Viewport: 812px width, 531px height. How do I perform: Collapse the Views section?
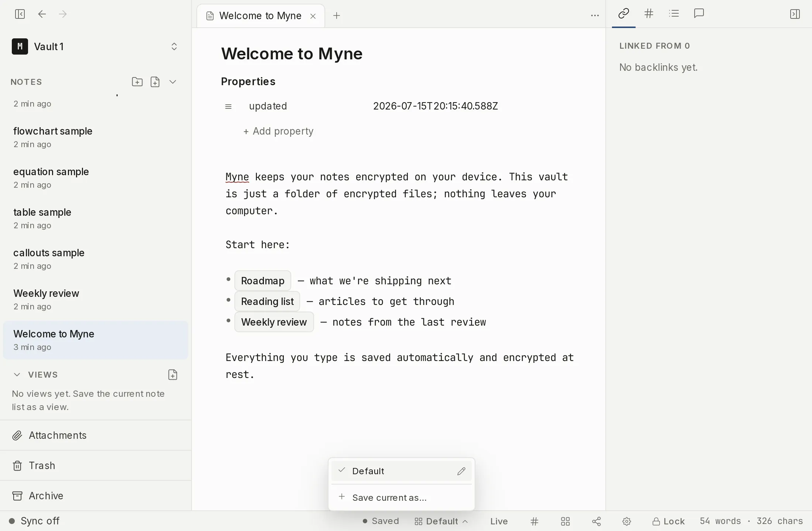pos(17,375)
